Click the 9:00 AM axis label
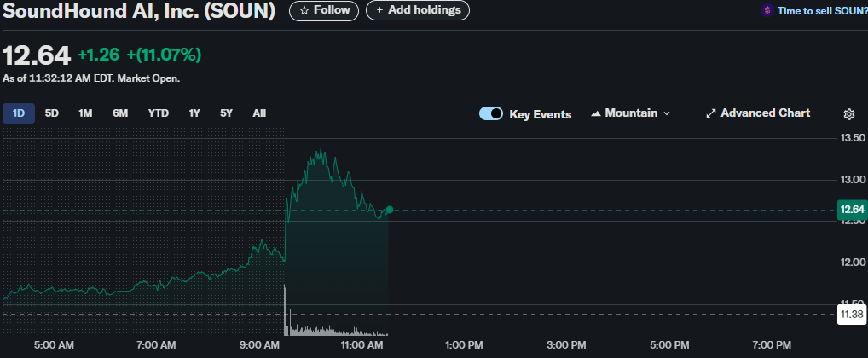Viewport: 868px width, 358px height. click(259, 346)
